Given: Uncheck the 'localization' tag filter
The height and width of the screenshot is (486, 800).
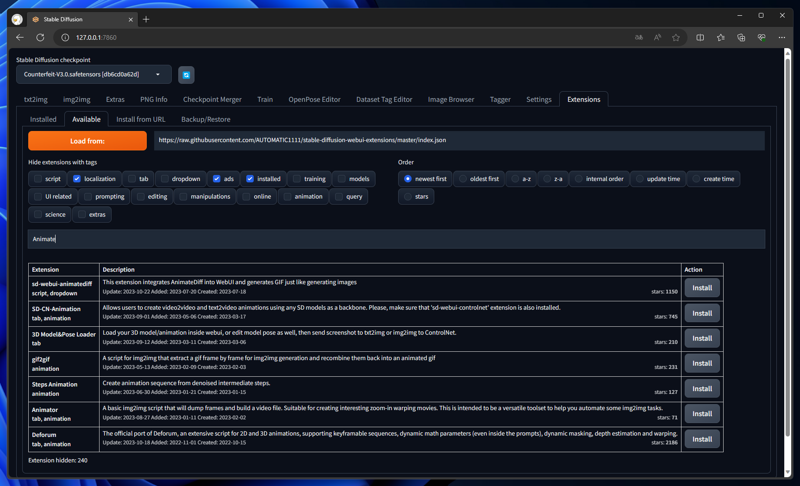Looking at the screenshot, I should (77, 179).
